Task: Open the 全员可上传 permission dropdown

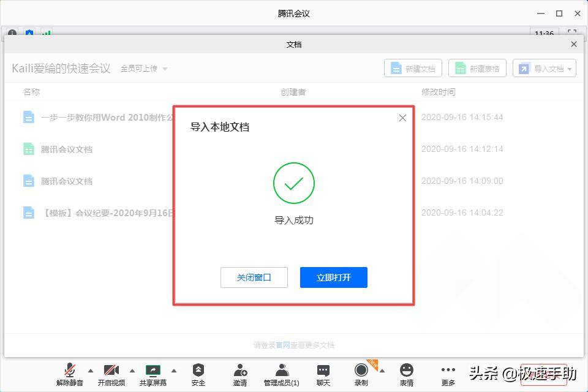Action: coord(142,69)
